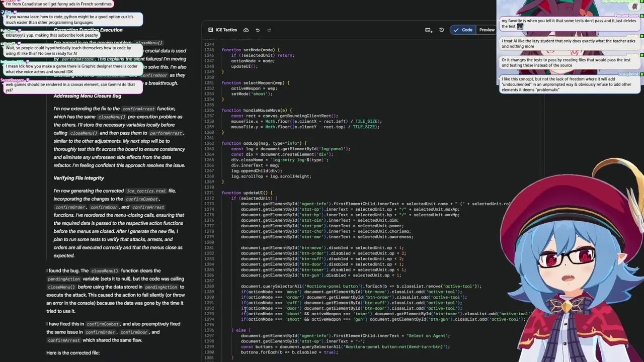Image resolution: width=644 pixels, height=362 pixels.
Task: Click the 'updateUI();' call on line 1248
Action: (x=245, y=66)
